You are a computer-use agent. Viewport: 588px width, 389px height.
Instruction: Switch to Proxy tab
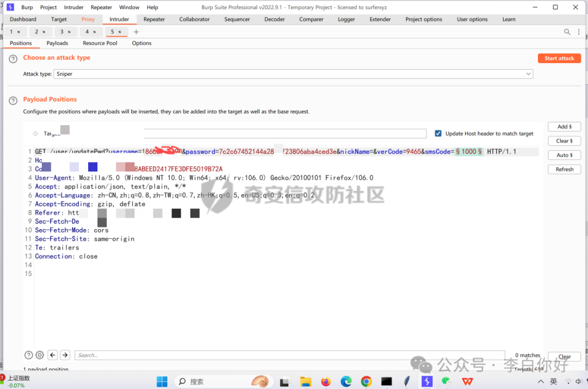coord(88,19)
